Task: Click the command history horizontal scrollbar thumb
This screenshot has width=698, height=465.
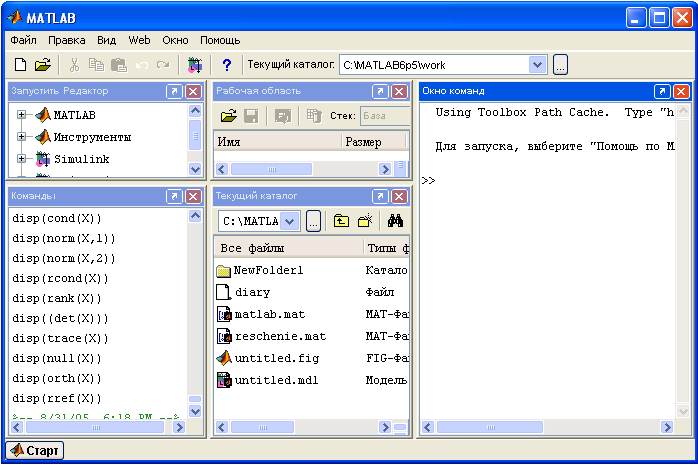Action: point(95,428)
